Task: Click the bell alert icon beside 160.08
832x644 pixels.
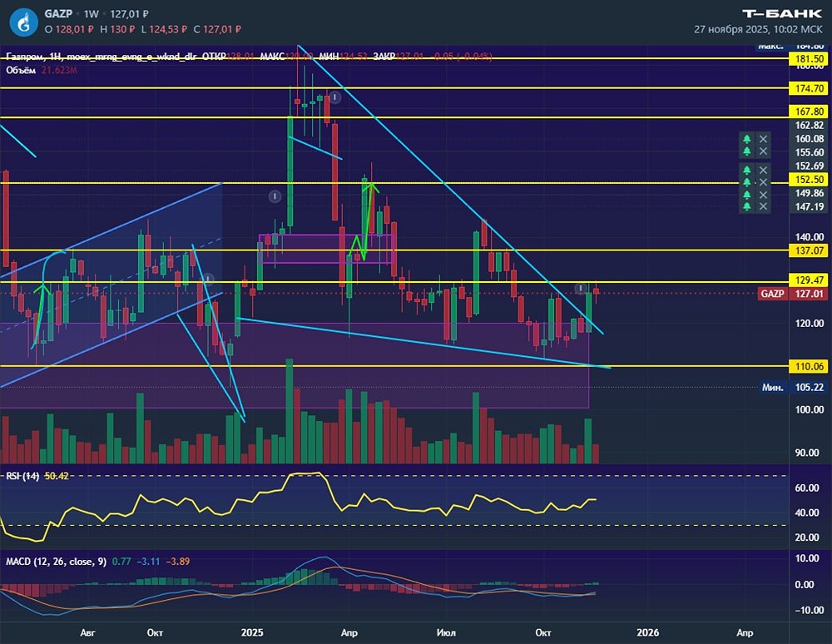Action: pos(747,139)
